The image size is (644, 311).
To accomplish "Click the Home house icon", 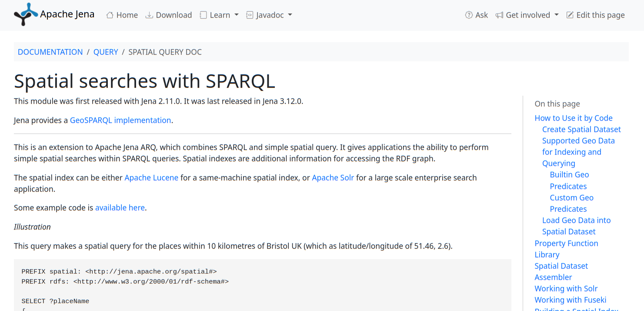I will (110, 15).
